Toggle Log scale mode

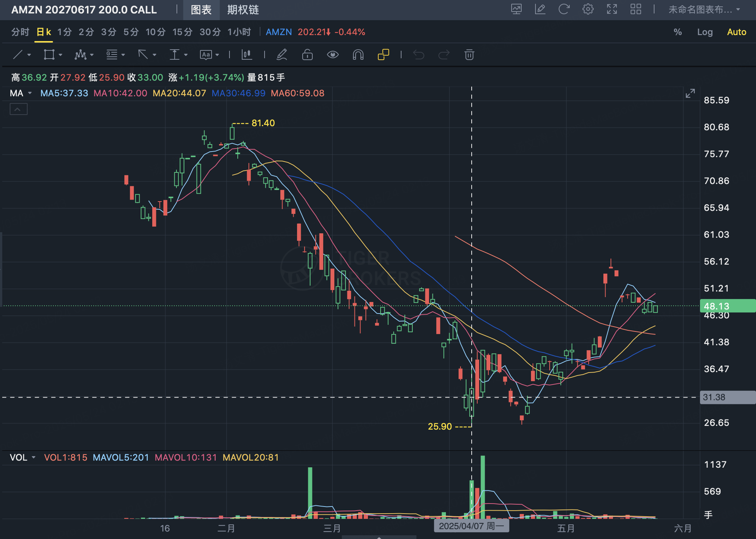705,32
